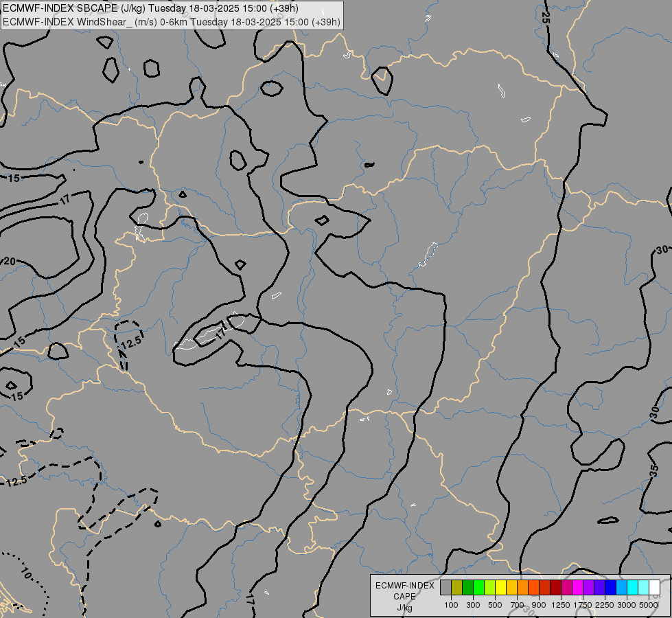This screenshot has width=672, height=618.
Task: Click the legend value 100
Action: [451, 605]
